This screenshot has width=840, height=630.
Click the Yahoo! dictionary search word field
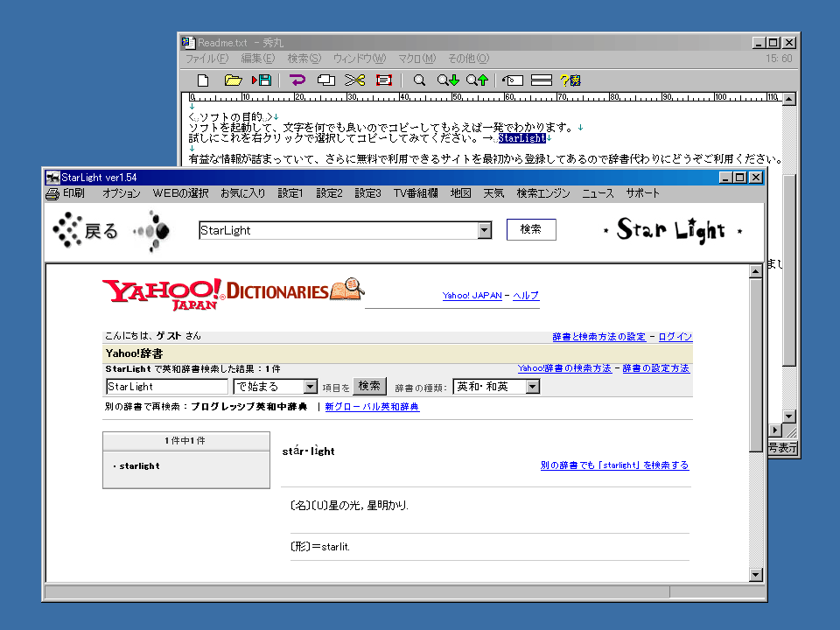pos(167,387)
